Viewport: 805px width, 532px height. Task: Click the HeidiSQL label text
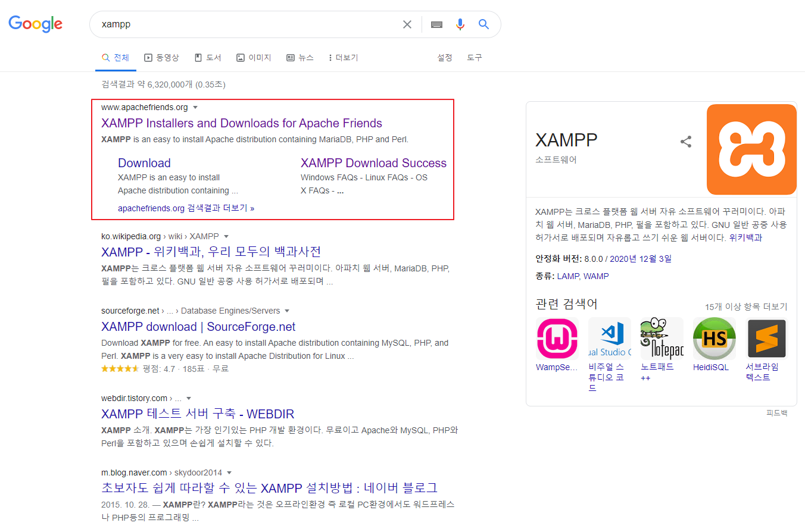click(x=711, y=367)
